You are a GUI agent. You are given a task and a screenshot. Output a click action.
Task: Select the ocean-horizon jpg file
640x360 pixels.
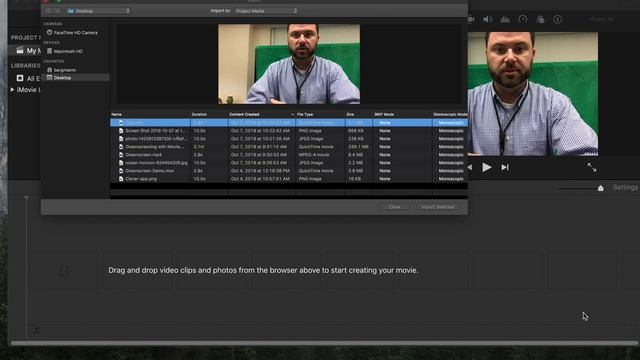coord(289,162)
